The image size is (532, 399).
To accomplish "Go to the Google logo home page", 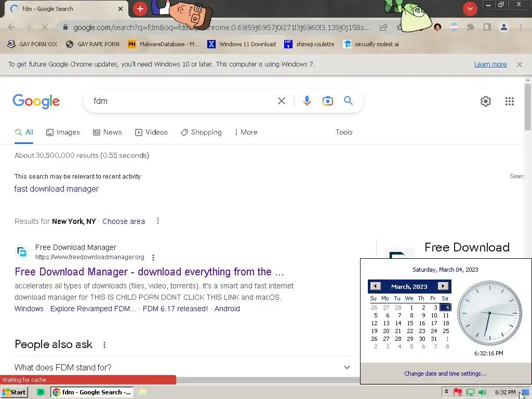I will (x=36, y=101).
